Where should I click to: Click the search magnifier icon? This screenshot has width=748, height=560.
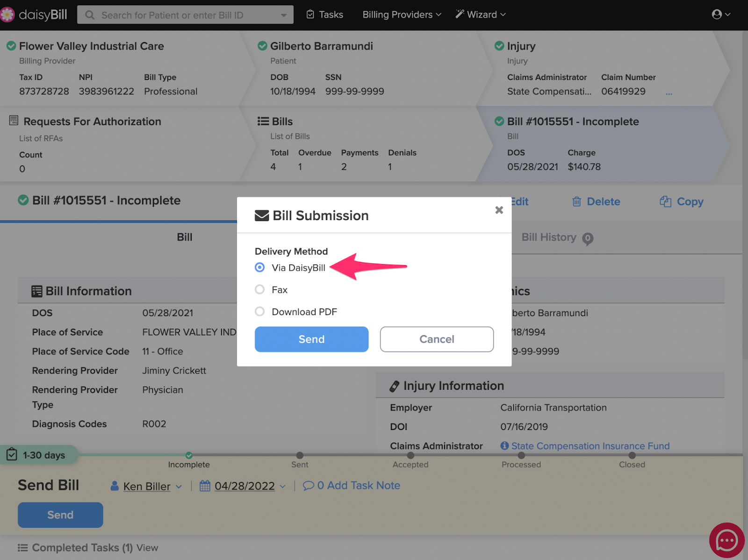90,15
